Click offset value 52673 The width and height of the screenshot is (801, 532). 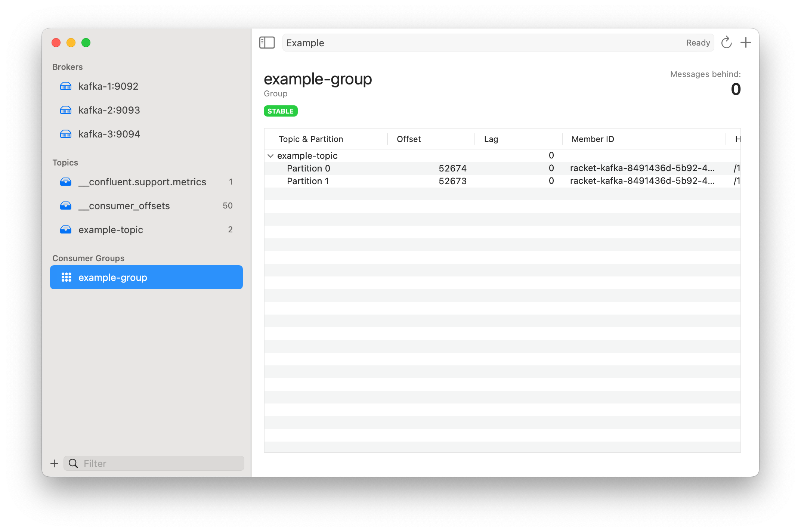[452, 181]
